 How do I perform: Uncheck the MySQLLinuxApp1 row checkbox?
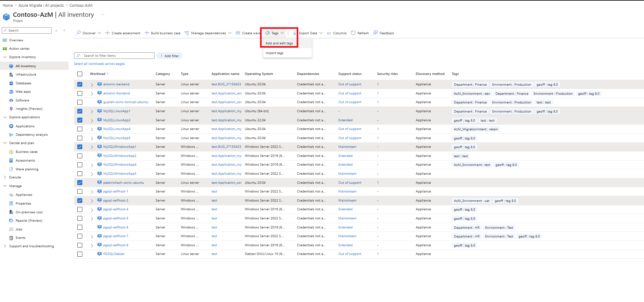80,111
